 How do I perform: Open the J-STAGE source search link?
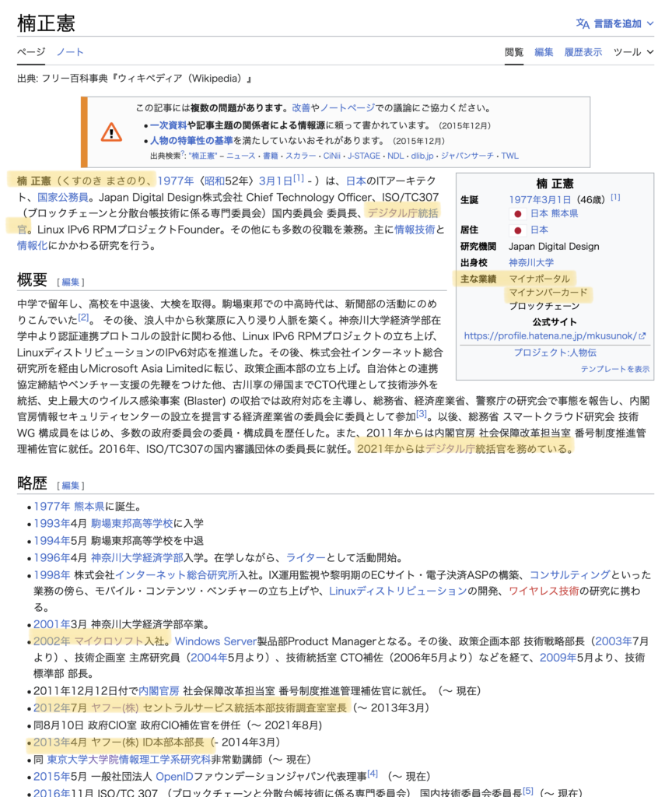[364, 156]
